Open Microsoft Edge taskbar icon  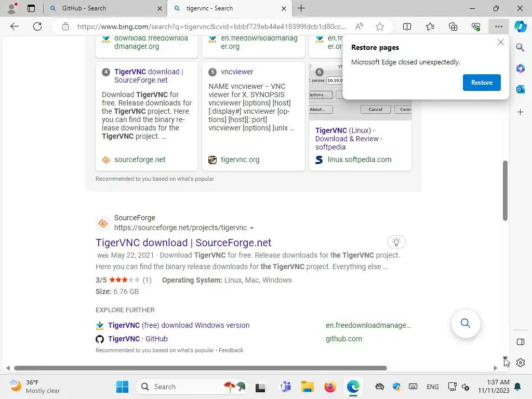[353, 387]
